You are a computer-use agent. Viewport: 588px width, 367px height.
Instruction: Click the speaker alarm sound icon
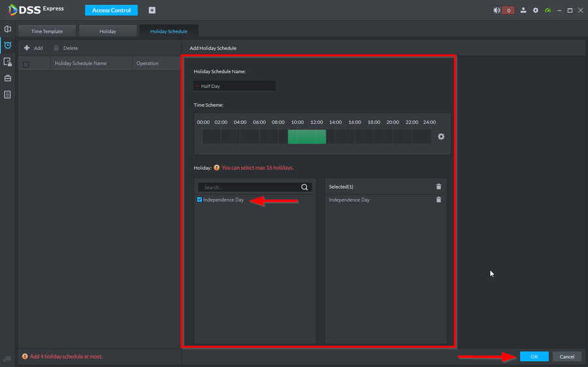click(497, 10)
